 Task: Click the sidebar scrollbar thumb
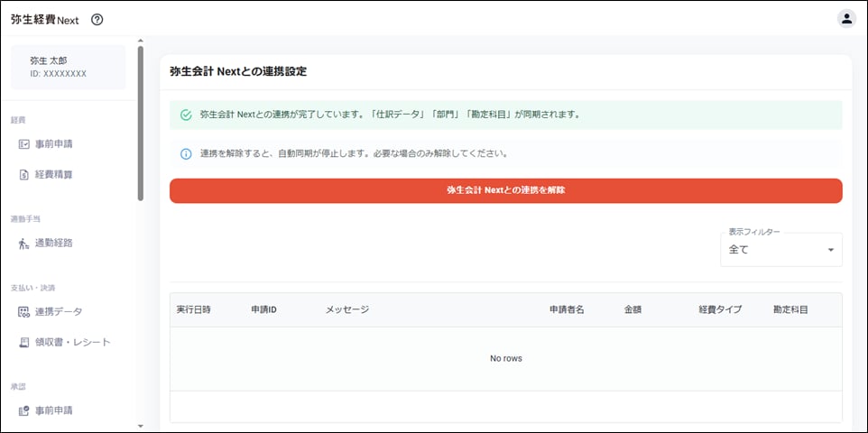click(141, 123)
